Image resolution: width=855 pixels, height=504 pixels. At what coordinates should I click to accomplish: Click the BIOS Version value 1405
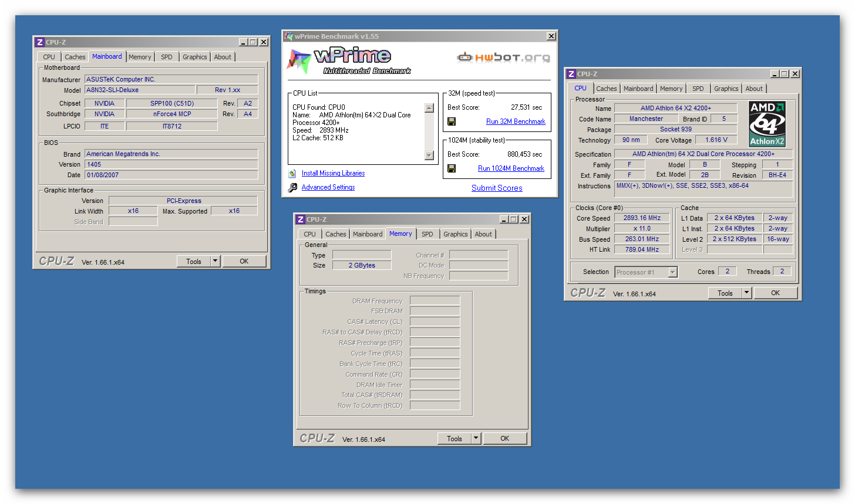pos(171,164)
